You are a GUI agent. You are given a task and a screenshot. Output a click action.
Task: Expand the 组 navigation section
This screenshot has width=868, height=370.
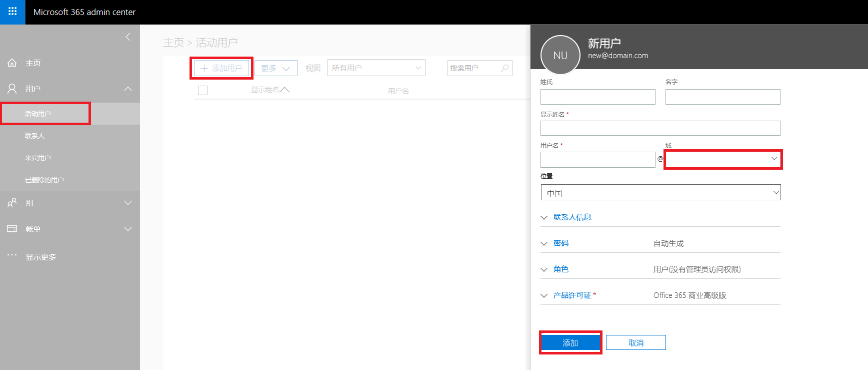point(128,203)
